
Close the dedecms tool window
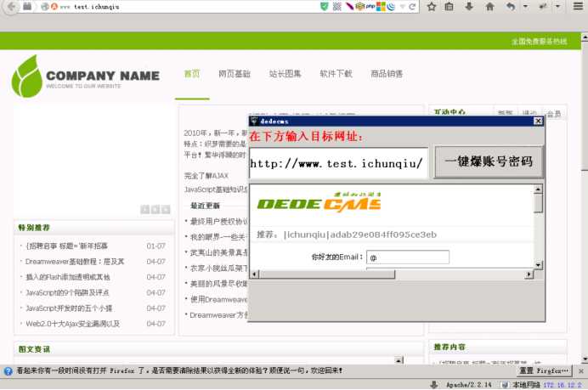(538, 121)
